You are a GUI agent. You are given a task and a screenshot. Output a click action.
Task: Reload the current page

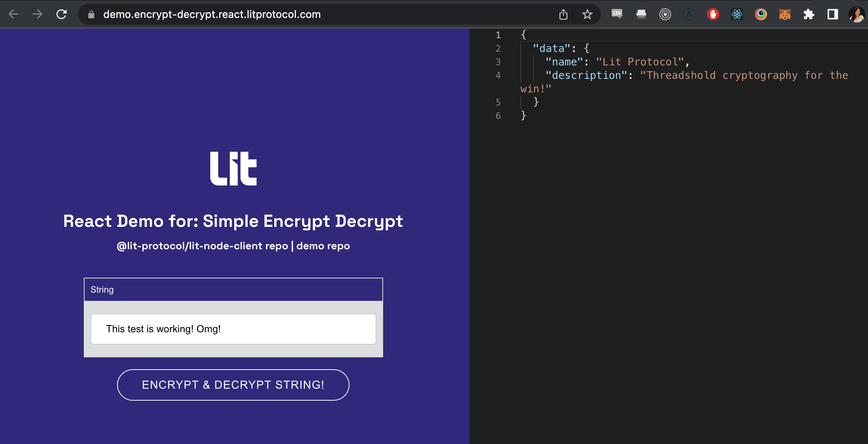click(x=61, y=14)
